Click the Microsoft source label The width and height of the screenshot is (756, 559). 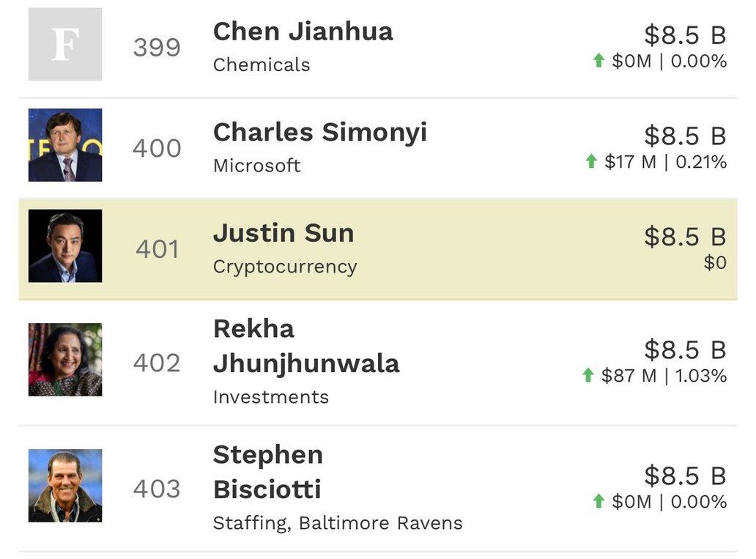click(x=256, y=166)
